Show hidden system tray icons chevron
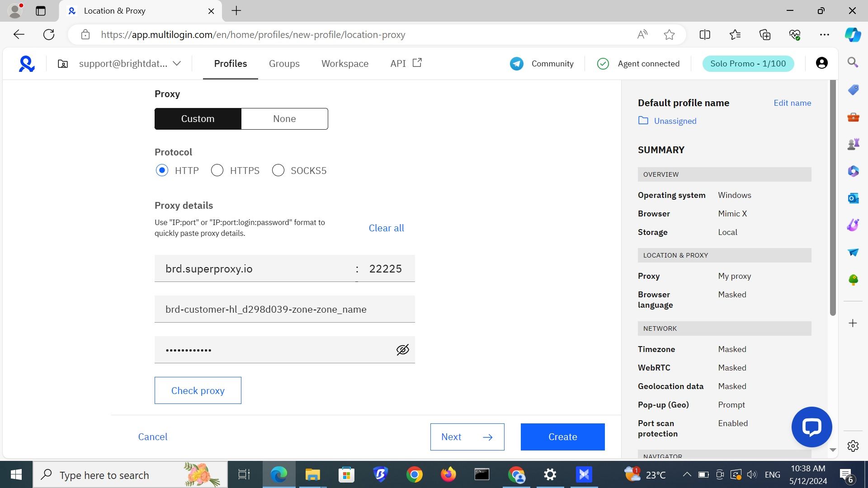 coord(687,474)
